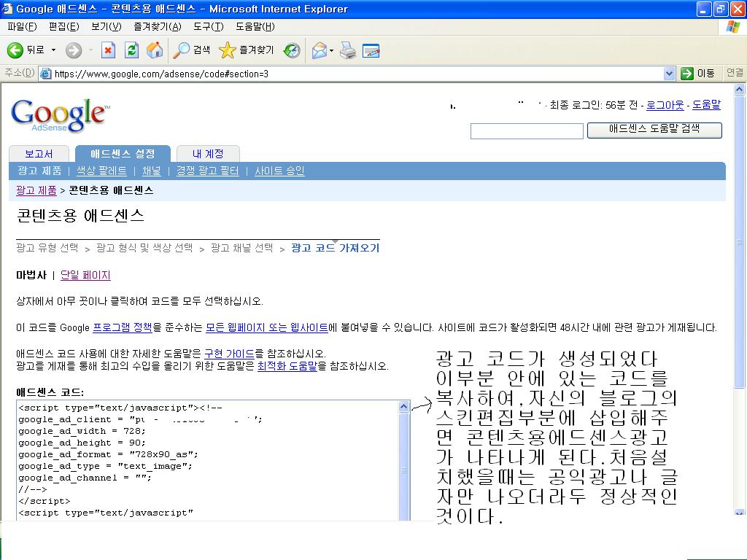The width and height of the screenshot is (747, 560).
Task: Open the 채널 sub-navigation link
Action: [152, 171]
